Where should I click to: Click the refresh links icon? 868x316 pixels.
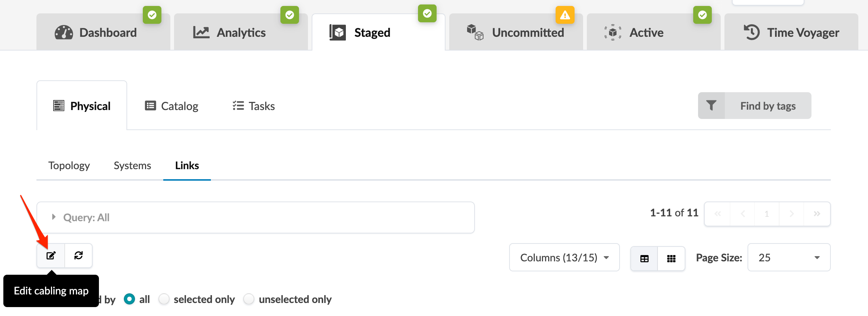click(x=78, y=255)
